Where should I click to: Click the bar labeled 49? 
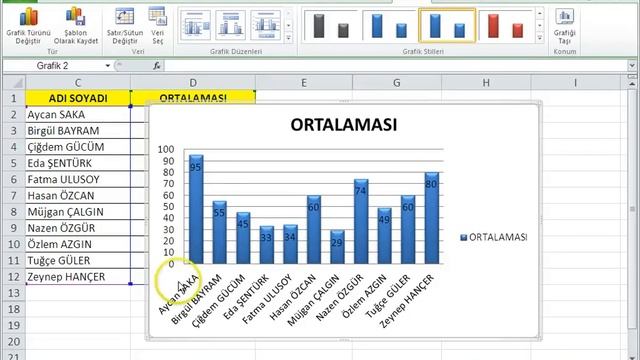point(384,236)
